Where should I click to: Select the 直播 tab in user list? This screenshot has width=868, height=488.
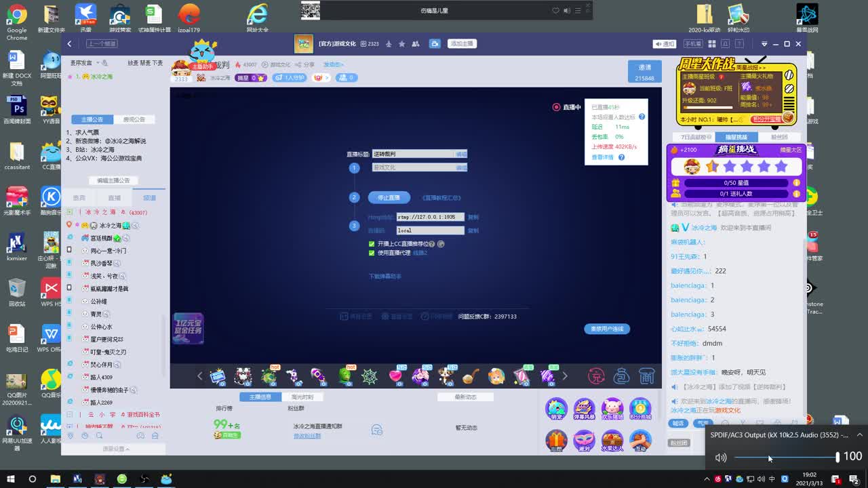click(114, 198)
